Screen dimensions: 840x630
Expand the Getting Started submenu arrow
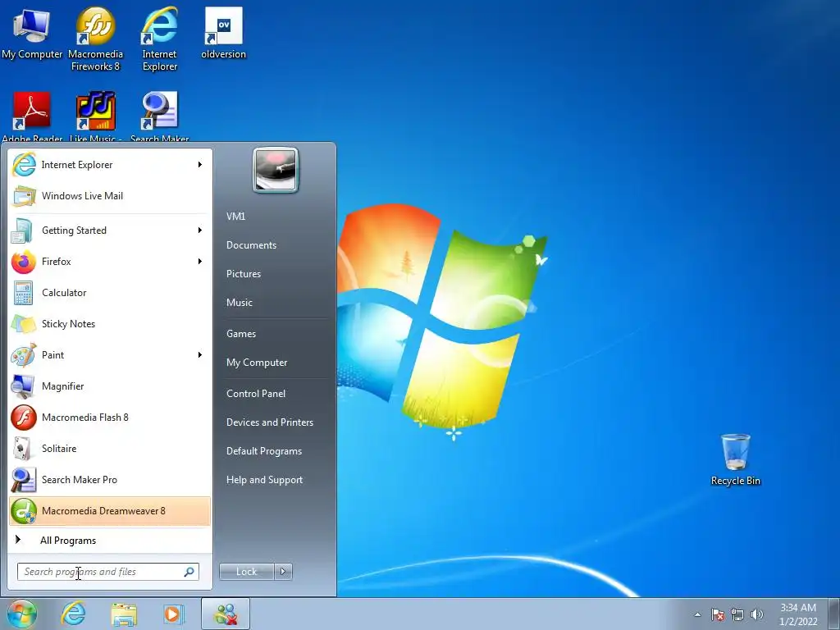(200, 231)
